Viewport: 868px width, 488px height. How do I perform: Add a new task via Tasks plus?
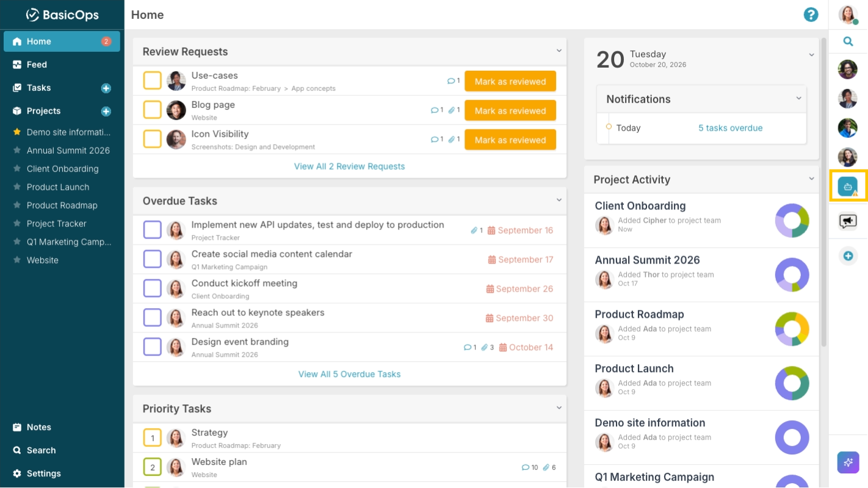(x=106, y=88)
